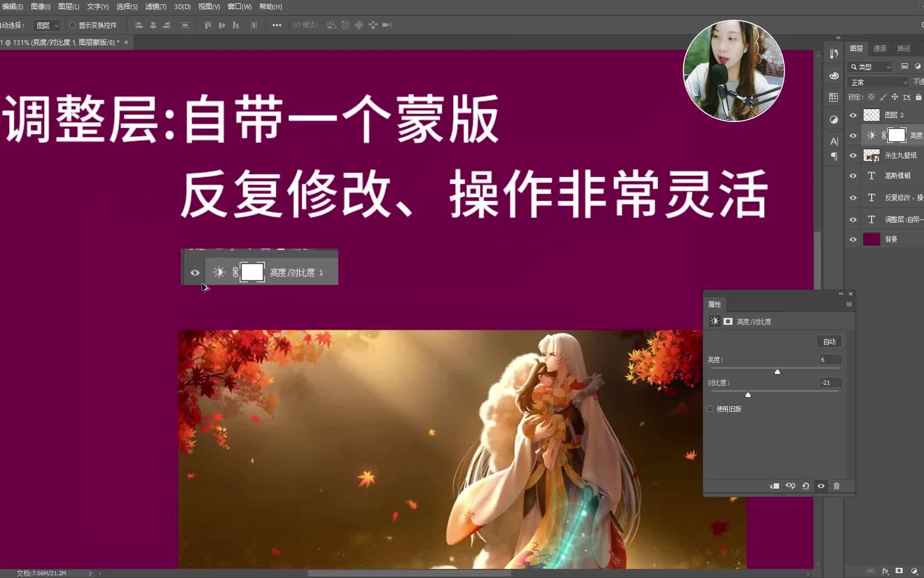Click lock position move icon
This screenshot has height=578, width=924.
895,97
